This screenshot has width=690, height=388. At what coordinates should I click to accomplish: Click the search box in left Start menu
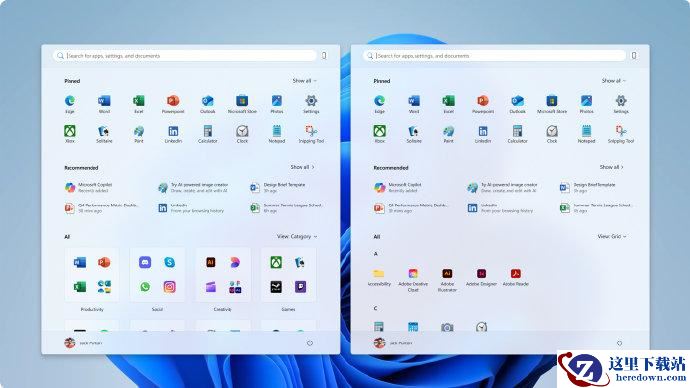click(x=184, y=56)
